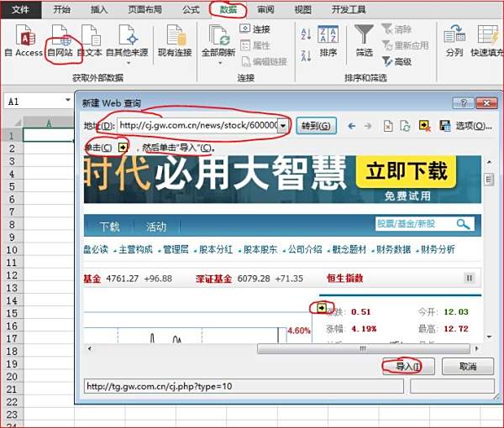Screen dimensions: 504x428
Task: Switch to View (视图) tab
Action: (x=302, y=9)
